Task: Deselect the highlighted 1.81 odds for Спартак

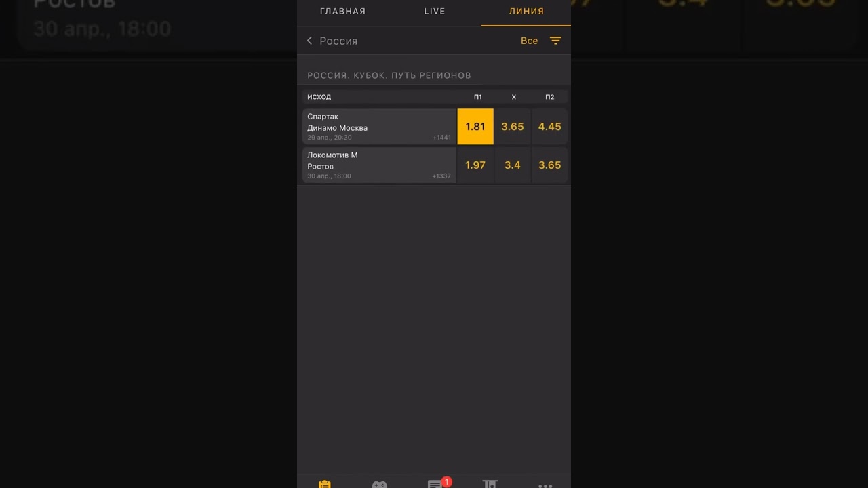Action: click(475, 127)
